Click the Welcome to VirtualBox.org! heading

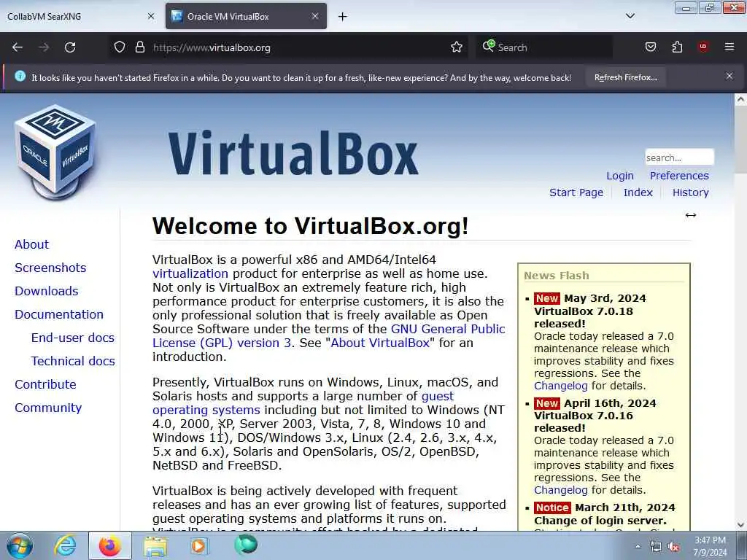tap(310, 226)
